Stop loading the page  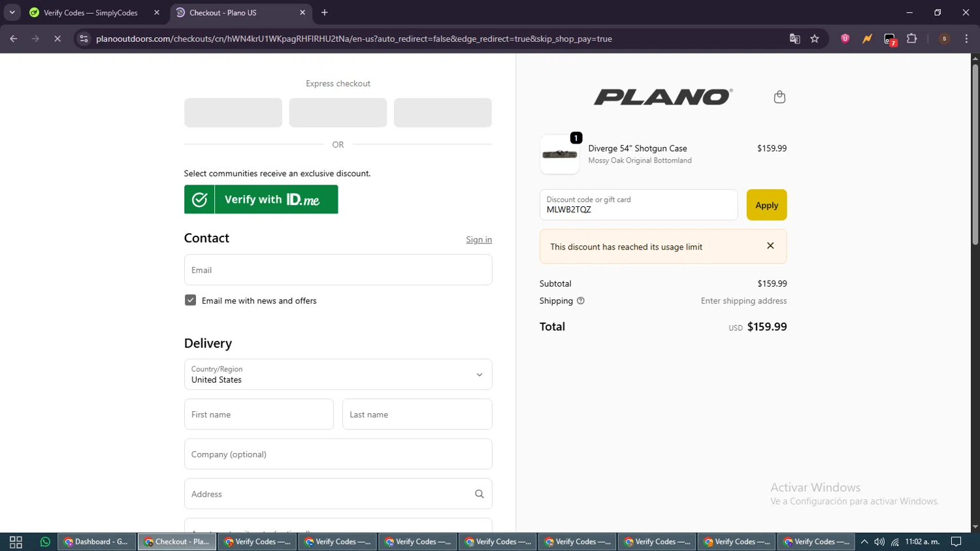tap(57, 39)
